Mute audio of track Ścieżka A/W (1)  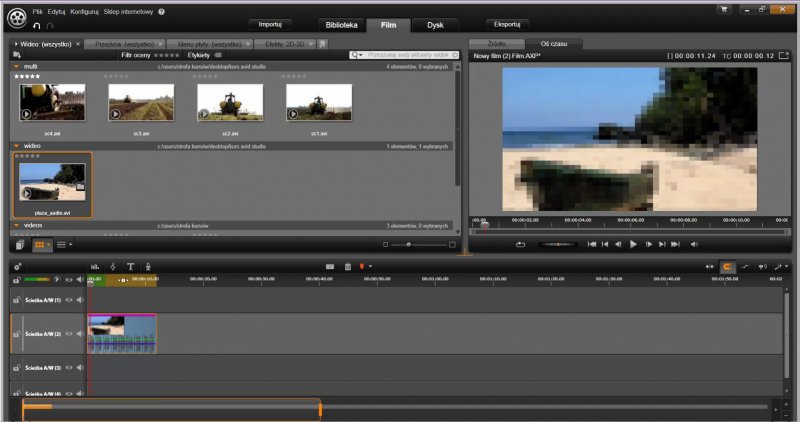[x=79, y=300]
